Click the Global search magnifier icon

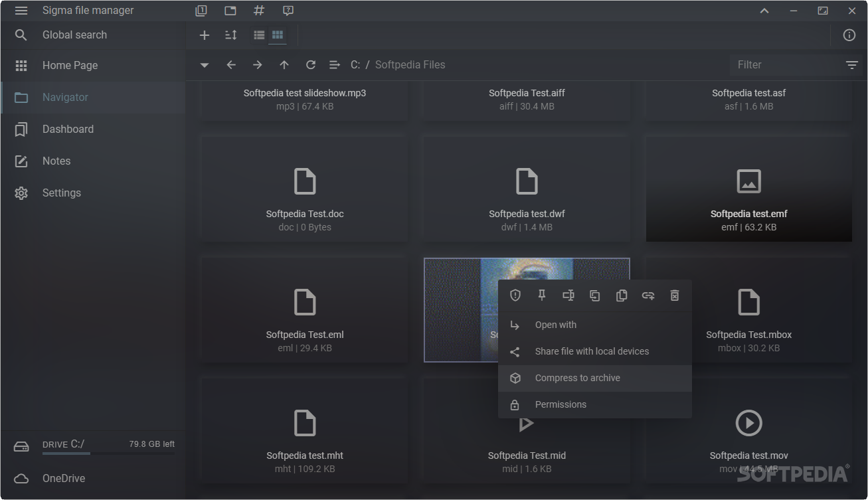(x=21, y=35)
